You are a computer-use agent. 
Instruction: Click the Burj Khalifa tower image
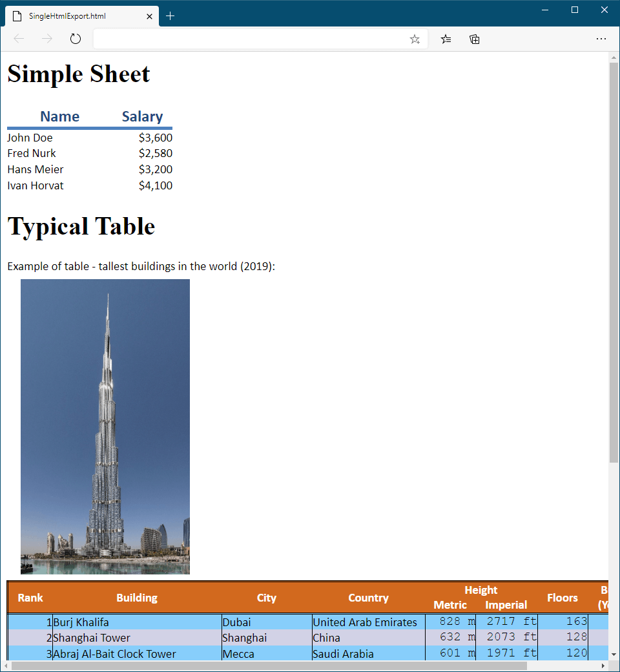point(105,426)
